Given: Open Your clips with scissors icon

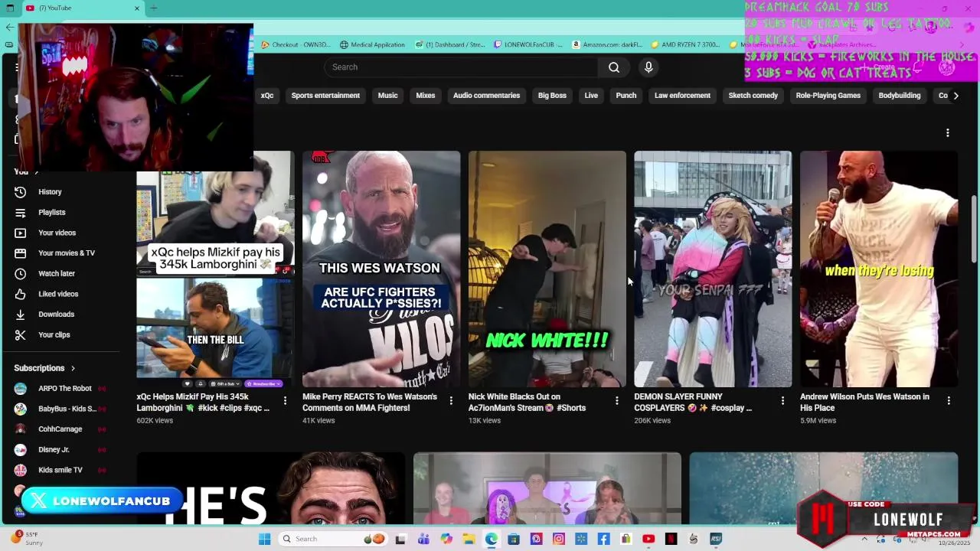Looking at the screenshot, I should 54,334.
